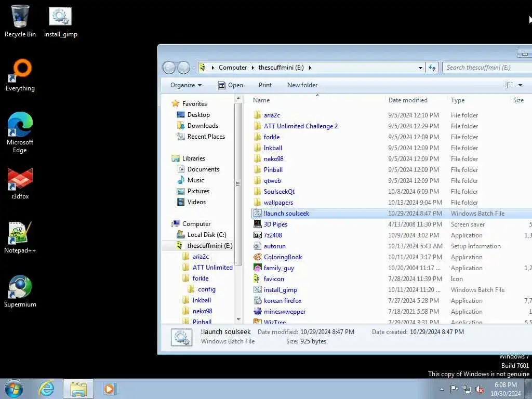Click the muted volume tray icon
This screenshot has width=532, height=399.
[x=480, y=389]
